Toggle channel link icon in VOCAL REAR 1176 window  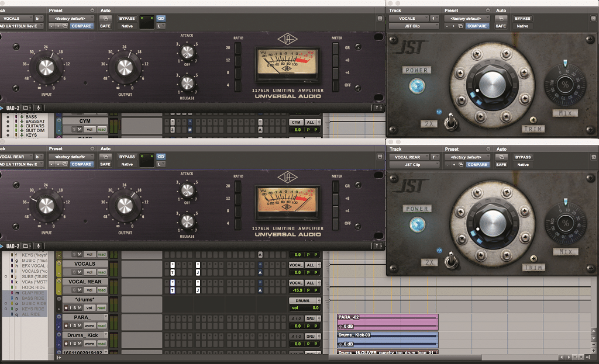[x=161, y=157]
